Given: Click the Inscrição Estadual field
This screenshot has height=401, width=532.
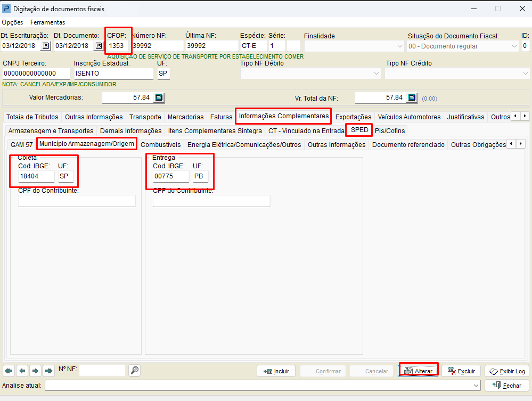Looking at the screenshot, I should click(113, 73).
